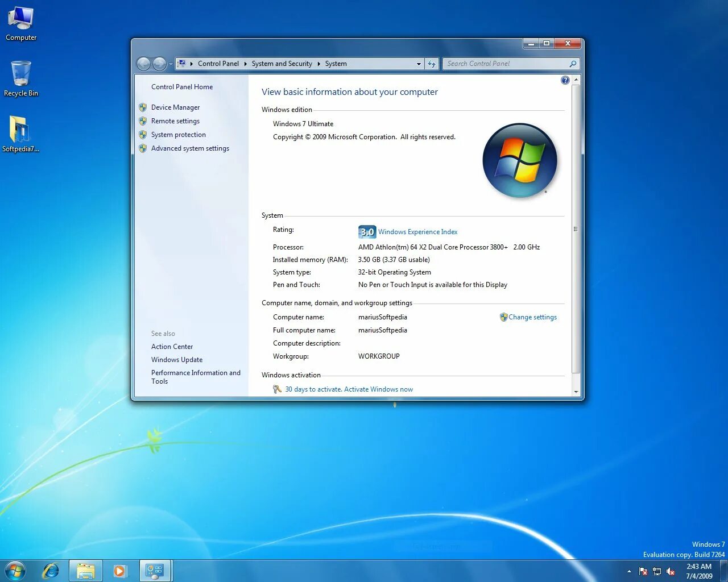Open the network tray icon
This screenshot has height=582, width=728.
[x=657, y=571]
